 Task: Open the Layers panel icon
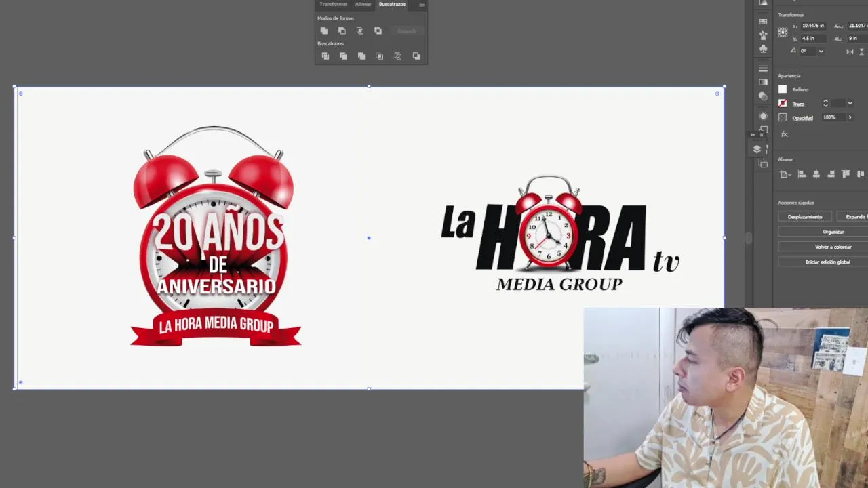click(x=757, y=149)
